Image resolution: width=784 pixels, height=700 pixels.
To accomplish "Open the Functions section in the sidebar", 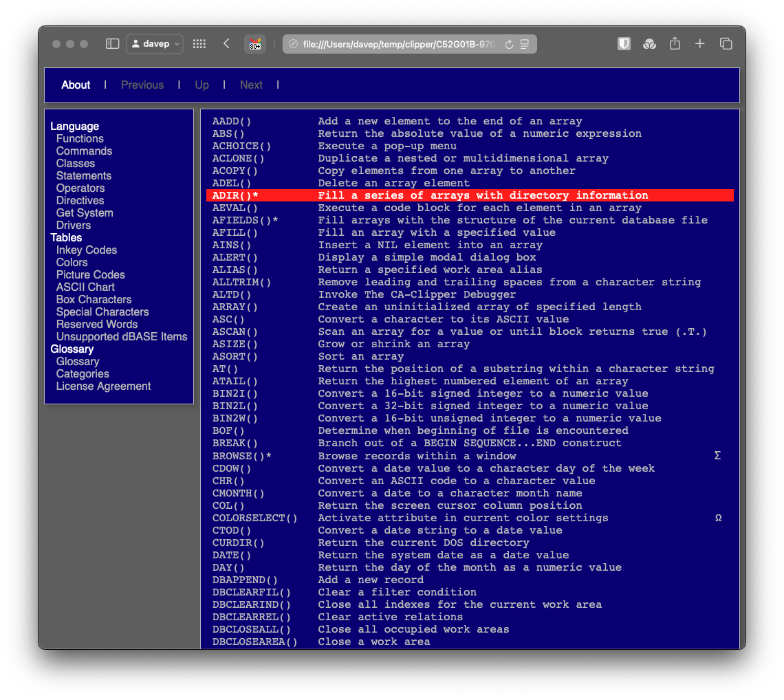I will coord(80,138).
